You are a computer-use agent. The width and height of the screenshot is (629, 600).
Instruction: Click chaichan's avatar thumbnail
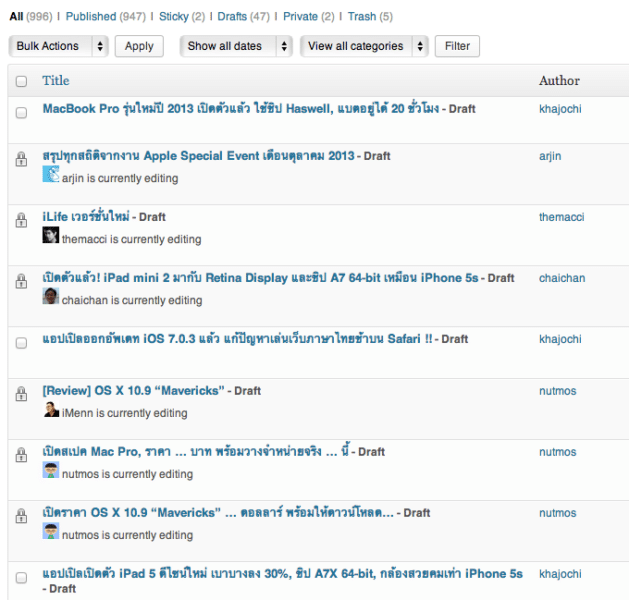[51, 296]
